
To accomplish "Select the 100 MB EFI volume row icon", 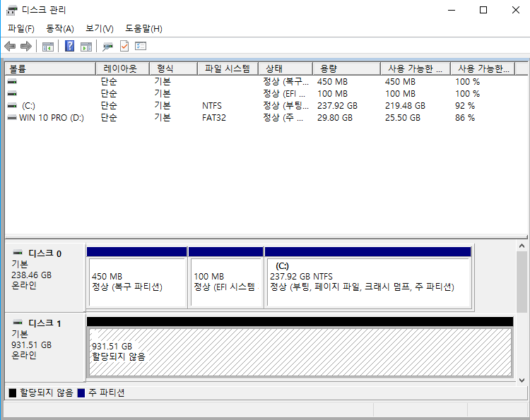I will point(12,93).
